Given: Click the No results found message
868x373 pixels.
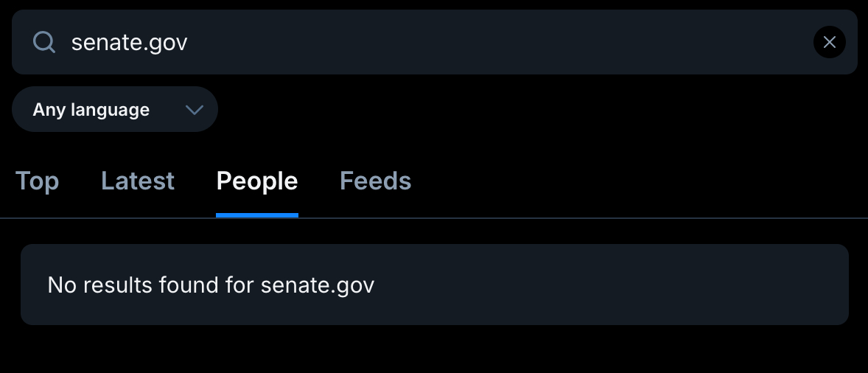Looking at the screenshot, I should click(x=211, y=285).
